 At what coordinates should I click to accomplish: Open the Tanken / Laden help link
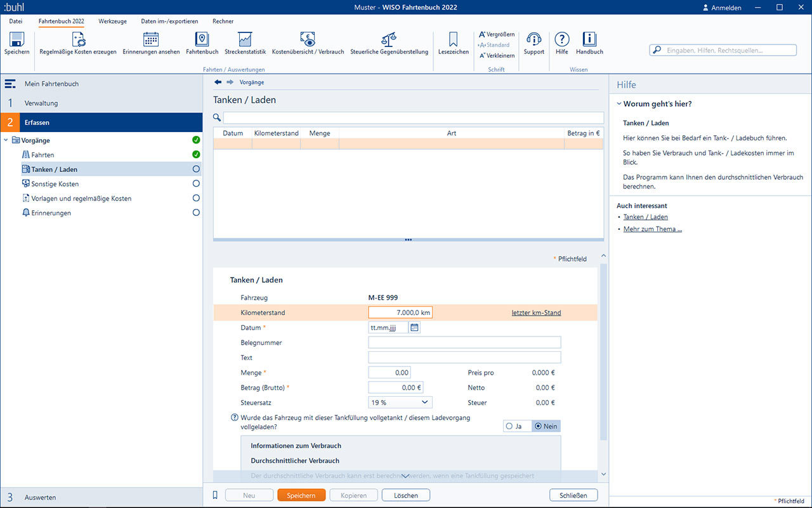tap(646, 217)
